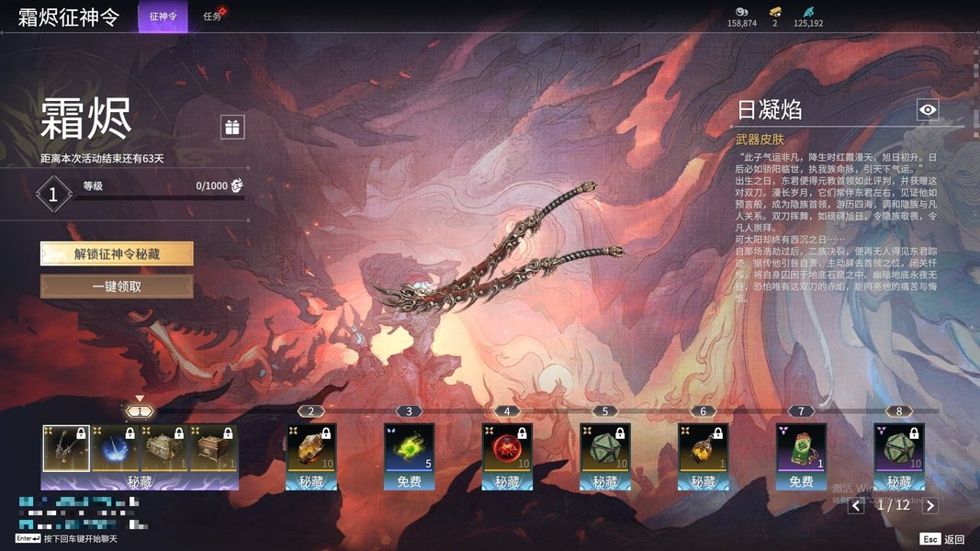980x551 pixels.
Task: Click the 秘藏 label under level 6 reward
Action: [x=704, y=481]
